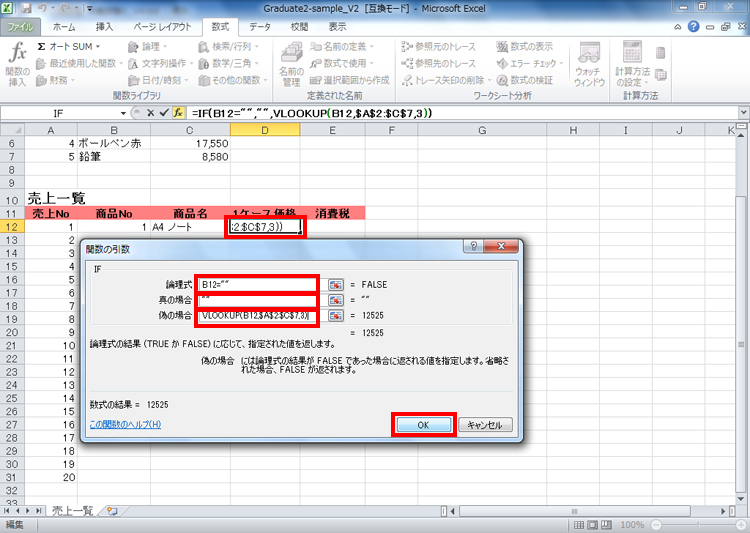Open the Logical (論理) functions list

148,46
